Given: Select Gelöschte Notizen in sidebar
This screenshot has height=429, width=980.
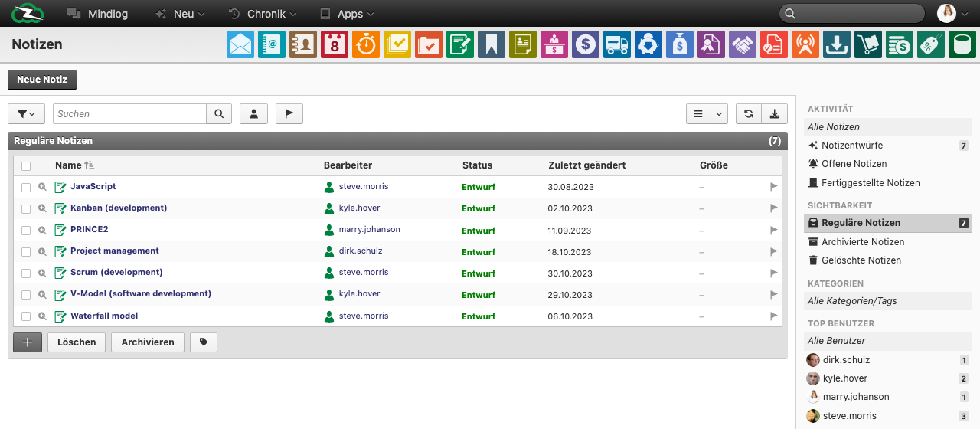Looking at the screenshot, I should pyautogui.click(x=861, y=260).
